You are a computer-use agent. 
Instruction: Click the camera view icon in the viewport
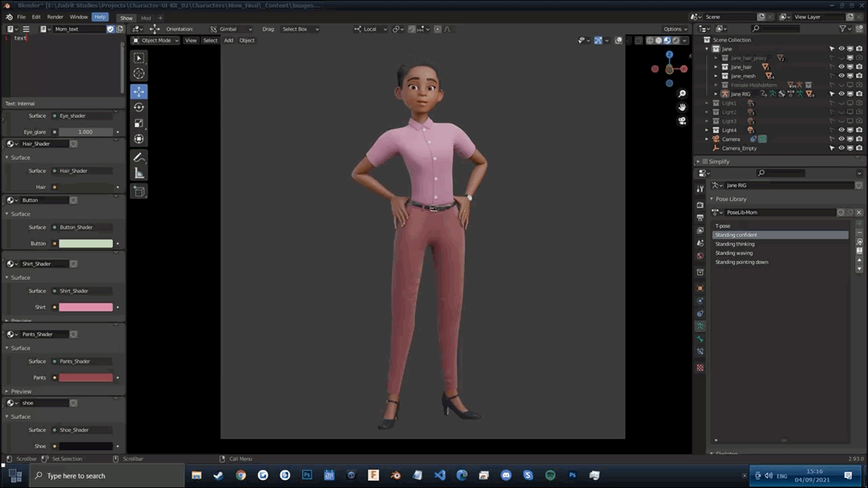(x=682, y=121)
